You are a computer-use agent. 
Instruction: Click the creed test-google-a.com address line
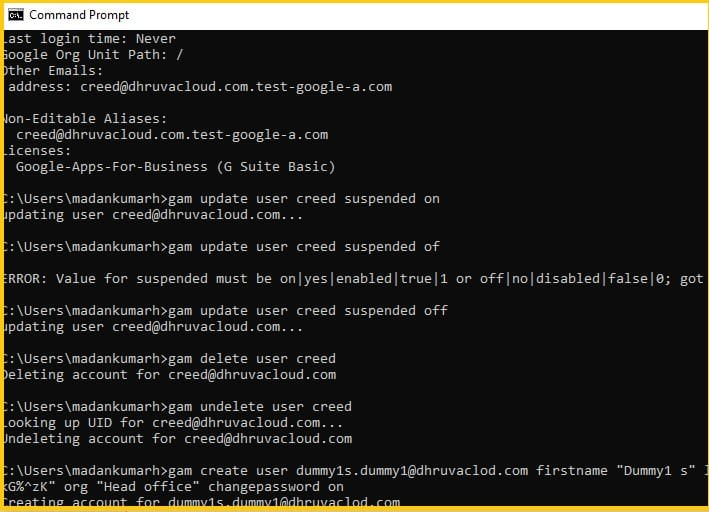click(198, 86)
